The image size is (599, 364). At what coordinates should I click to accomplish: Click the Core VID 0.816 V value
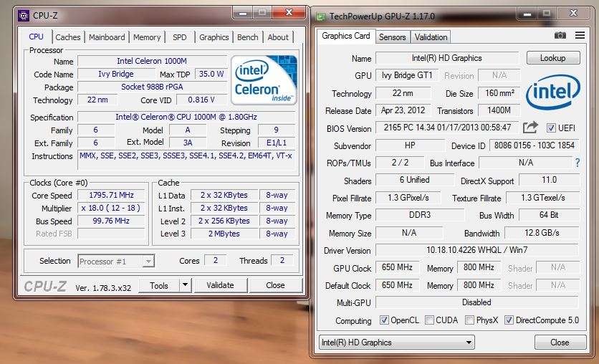tap(201, 100)
